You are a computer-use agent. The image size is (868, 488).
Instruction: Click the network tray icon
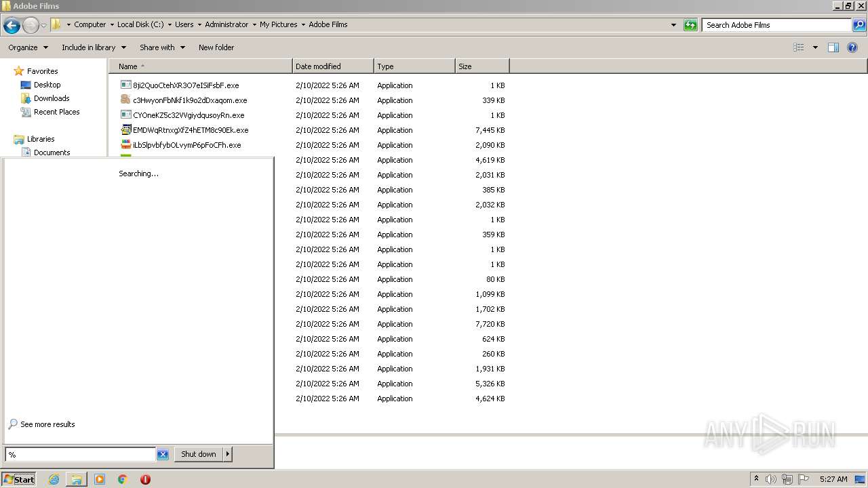(787, 479)
